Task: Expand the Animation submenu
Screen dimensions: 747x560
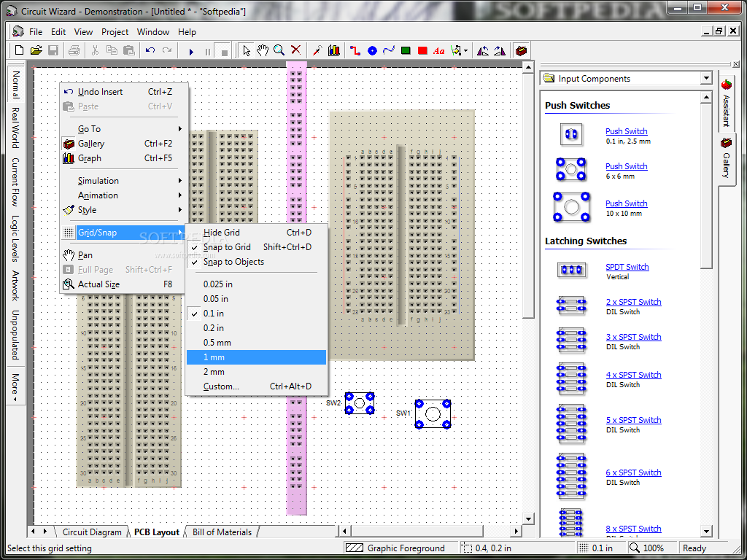Action: (123, 195)
